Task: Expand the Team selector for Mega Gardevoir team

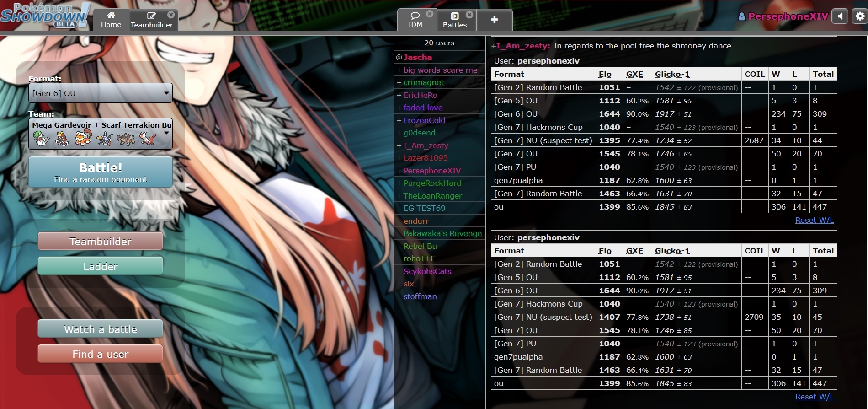Action: coord(101,134)
